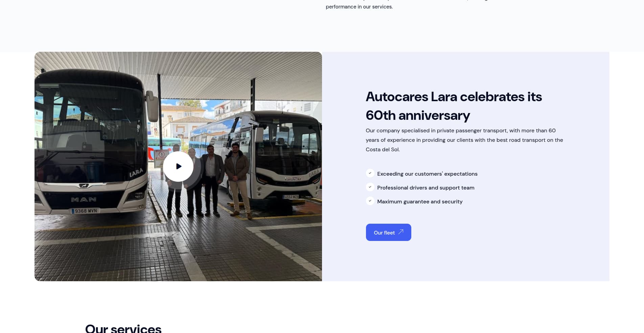This screenshot has height=333, width=644.
Task: Click the 9368 MVN license plate
Action: [85, 211]
